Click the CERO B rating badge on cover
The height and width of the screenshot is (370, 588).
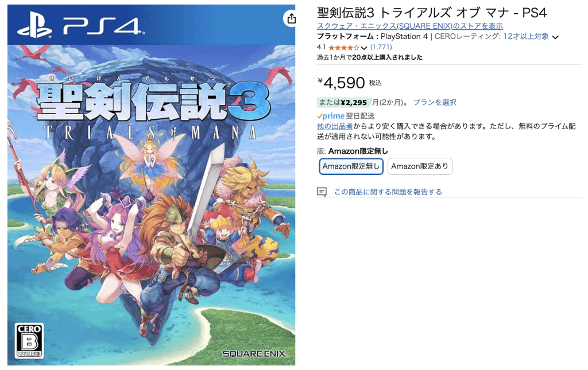tap(29, 340)
